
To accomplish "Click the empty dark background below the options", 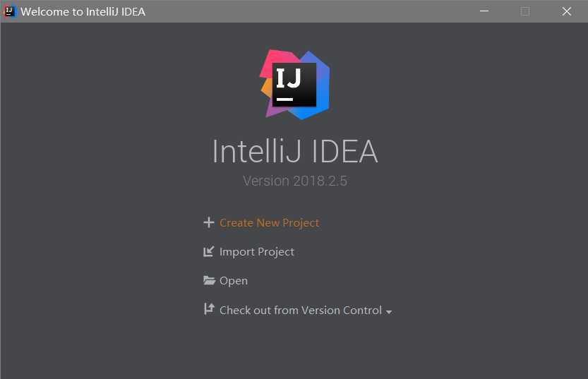I will tap(294, 351).
